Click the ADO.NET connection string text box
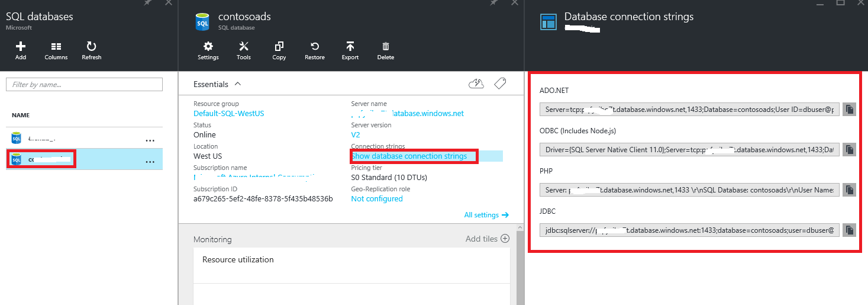This screenshot has width=868, height=305. pos(689,110)
